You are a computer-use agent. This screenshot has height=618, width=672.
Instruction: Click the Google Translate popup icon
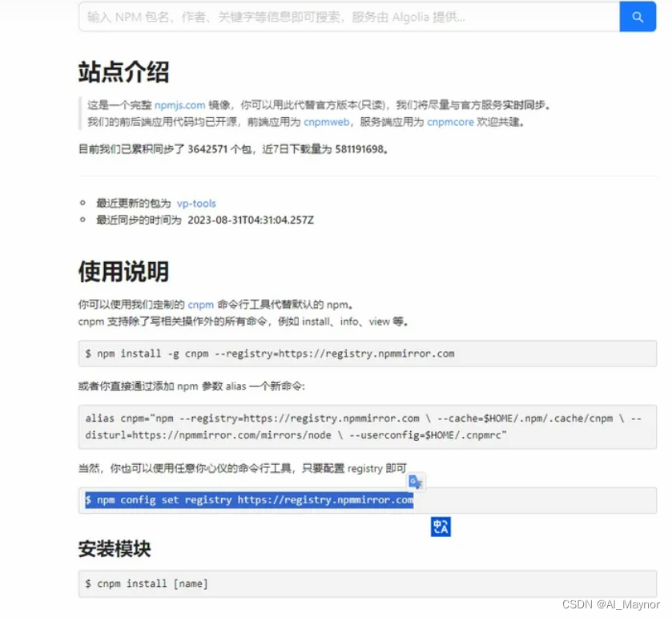point(415,482)
